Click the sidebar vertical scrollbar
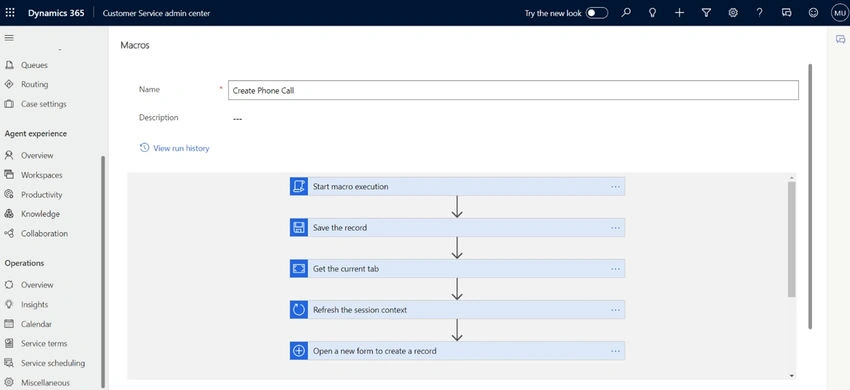The height and width of the screenshot is (390, 850). [103, 271]
